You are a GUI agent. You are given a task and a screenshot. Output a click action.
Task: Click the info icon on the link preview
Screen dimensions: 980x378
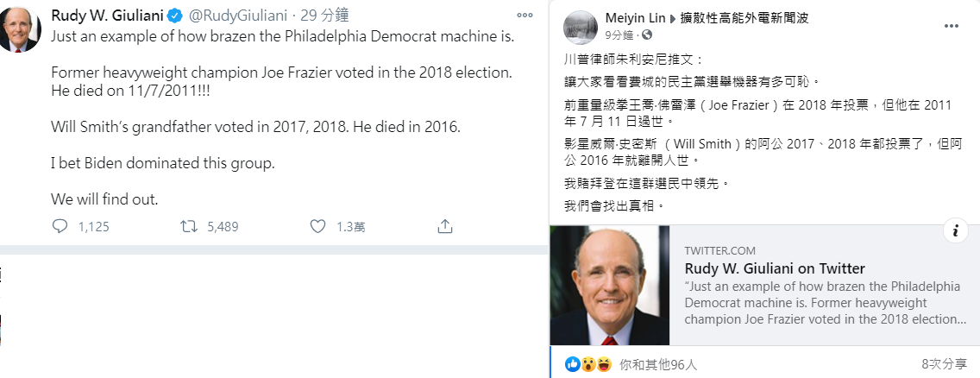(956, 230)
